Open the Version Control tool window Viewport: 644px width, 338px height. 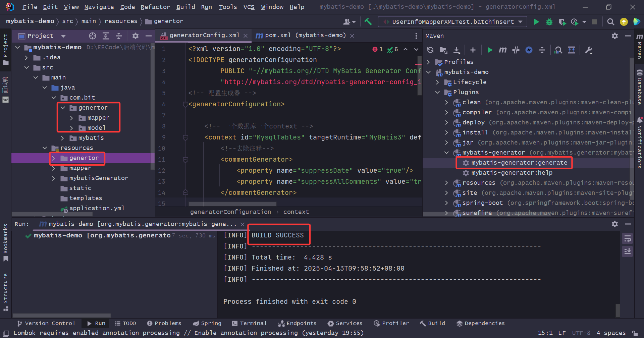coord(46,323)
